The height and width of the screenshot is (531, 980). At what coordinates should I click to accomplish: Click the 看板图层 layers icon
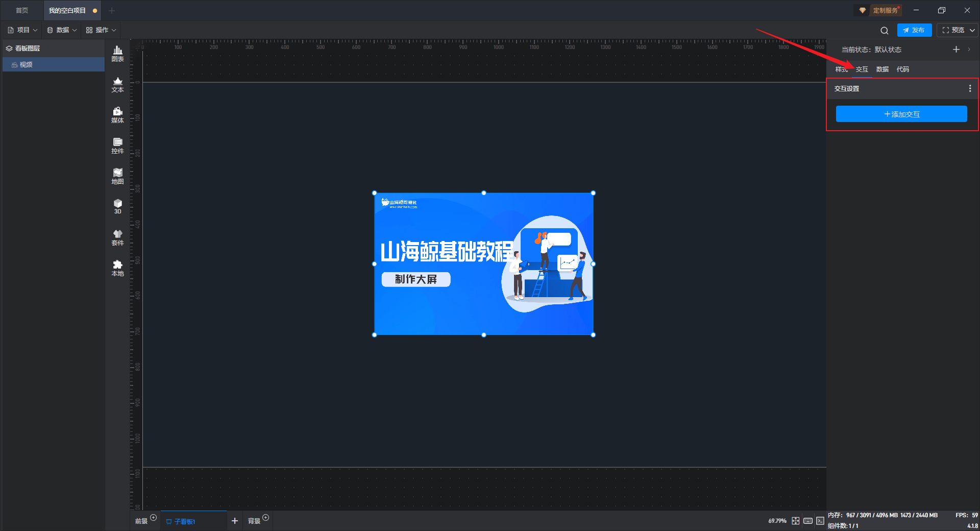[9, 49]
